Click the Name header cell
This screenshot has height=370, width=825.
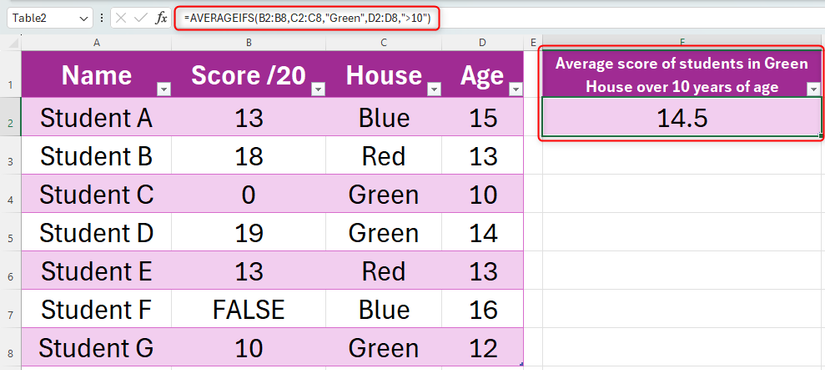pyautogui.click(x=96, y=74)
